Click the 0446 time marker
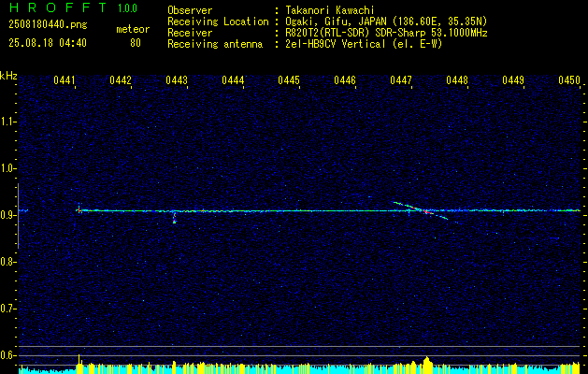Viewport: 588px width, 374px height. pos(345,80)
